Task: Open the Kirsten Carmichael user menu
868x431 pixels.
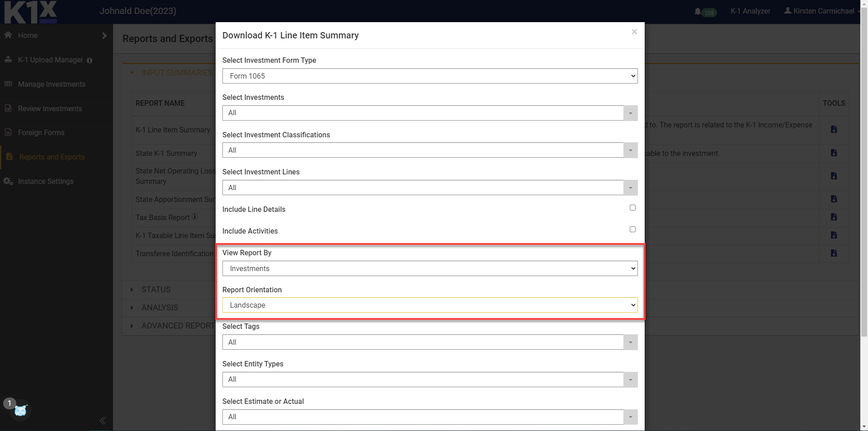Action: tap(823, 11)
